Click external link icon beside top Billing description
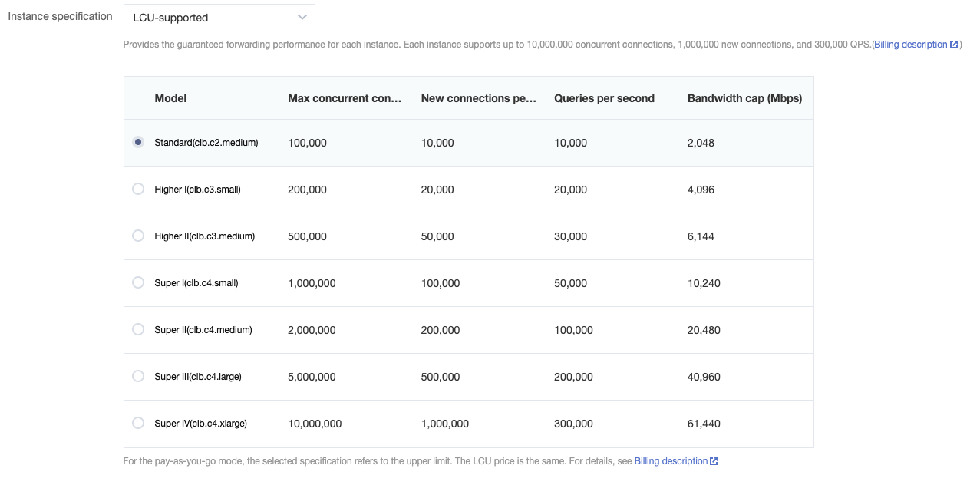980x485 pixels. [954, 45]
